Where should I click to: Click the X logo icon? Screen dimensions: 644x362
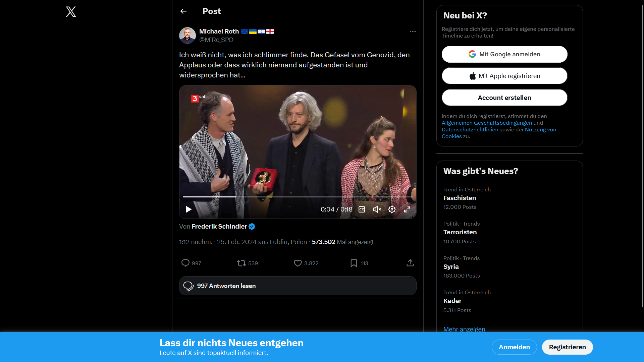(71, 12)
